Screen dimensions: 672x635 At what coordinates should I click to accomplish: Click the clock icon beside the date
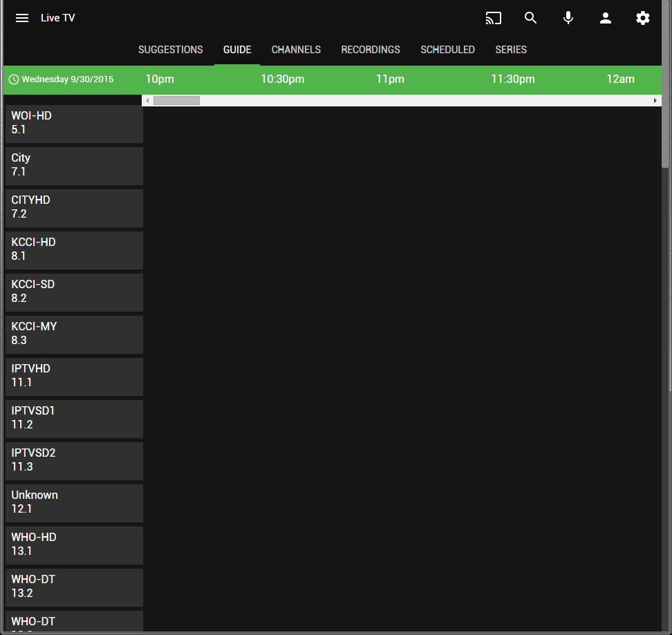(x=14, y=79)
